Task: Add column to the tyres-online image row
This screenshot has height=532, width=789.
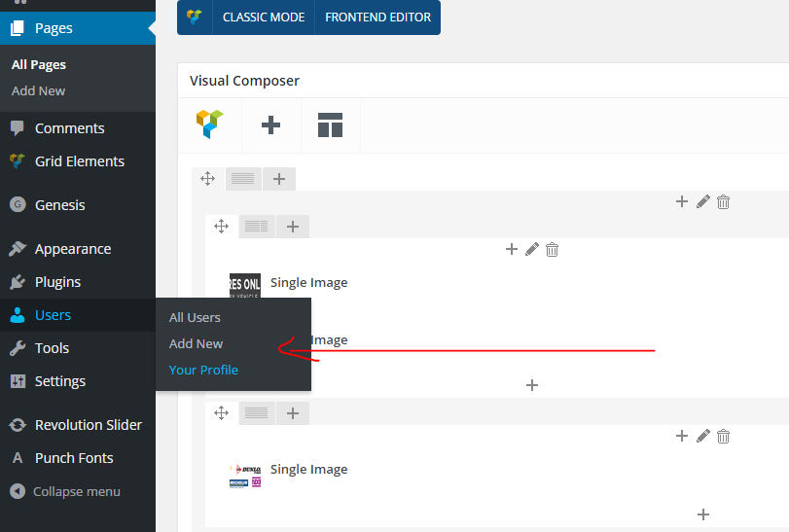Action: pos(293,227)
